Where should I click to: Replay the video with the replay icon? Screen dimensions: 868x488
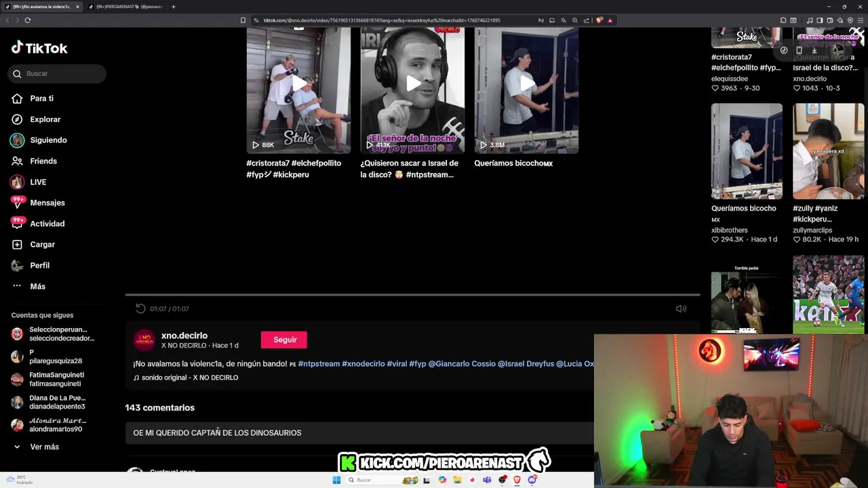[x=140, y=308]
